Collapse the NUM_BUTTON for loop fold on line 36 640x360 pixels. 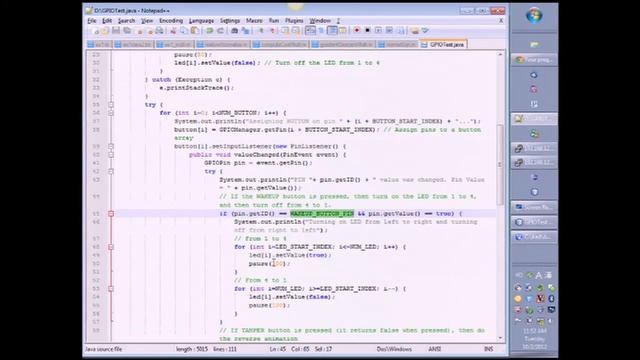111,113
